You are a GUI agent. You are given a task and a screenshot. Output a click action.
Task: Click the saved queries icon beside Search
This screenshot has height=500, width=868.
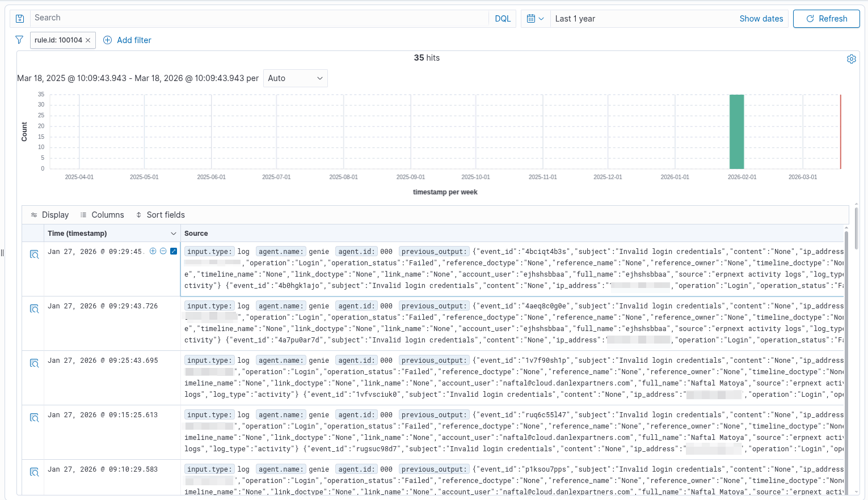pos(20,19)
